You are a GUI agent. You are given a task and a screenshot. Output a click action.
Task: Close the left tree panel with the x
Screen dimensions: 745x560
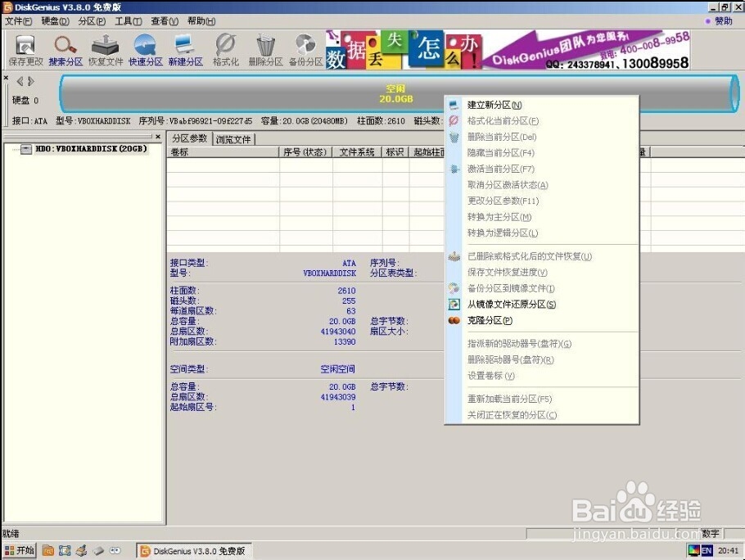[x=158, y=137]
